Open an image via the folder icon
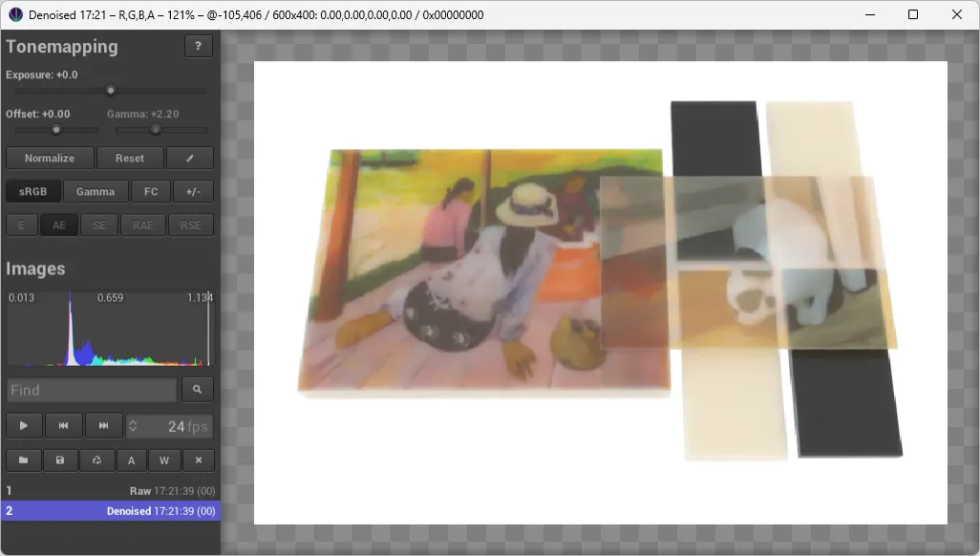980x556 pixels. (x=23, y=460)
